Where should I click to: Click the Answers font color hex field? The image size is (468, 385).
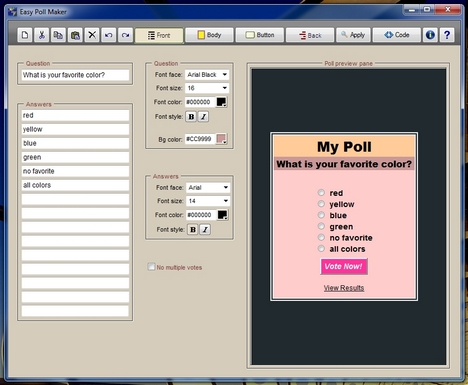(x=201, y=215)
